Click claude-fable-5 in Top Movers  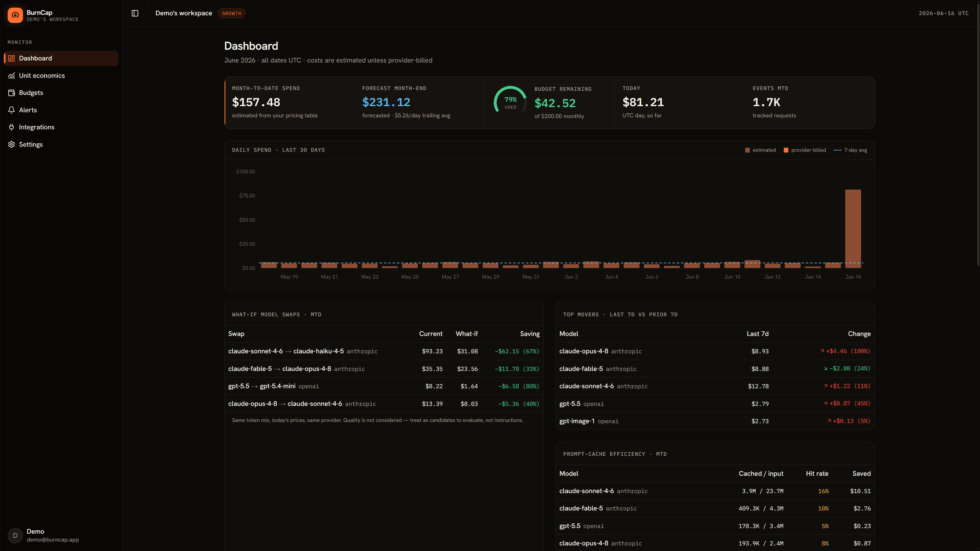pyautogui.click(x=581, y=368)
